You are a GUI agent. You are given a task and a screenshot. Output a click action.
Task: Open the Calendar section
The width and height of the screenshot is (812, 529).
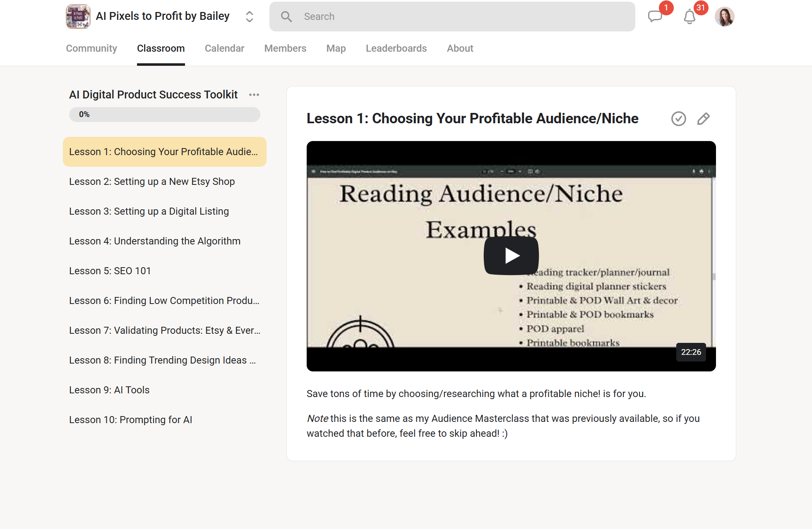tap(224, 48)
